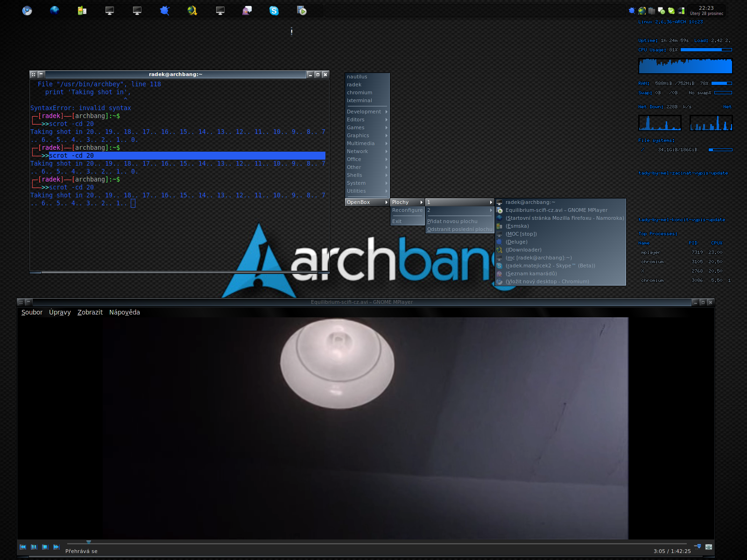The image size is (747, 560).
Task: Expand the Games submenu
Action: click(x=367, y=127)
